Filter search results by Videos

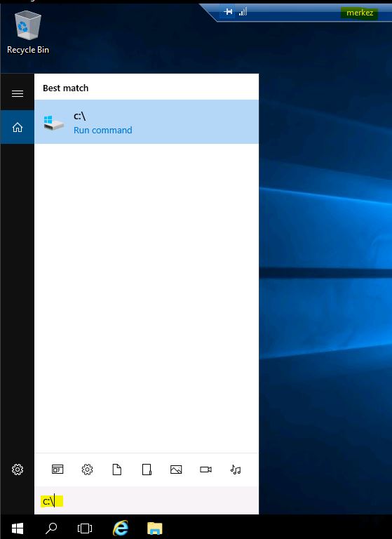pos(205,470)
